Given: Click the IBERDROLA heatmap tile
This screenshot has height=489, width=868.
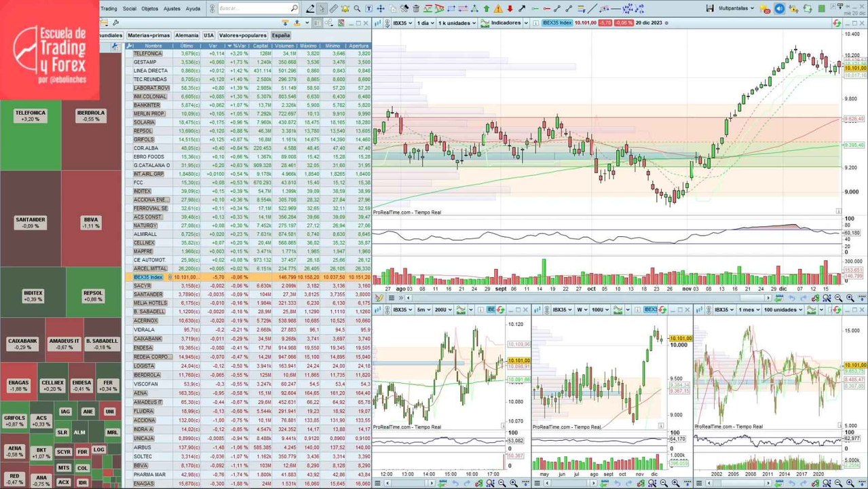Looking at the screenshot, I should (x=91, y=115).
